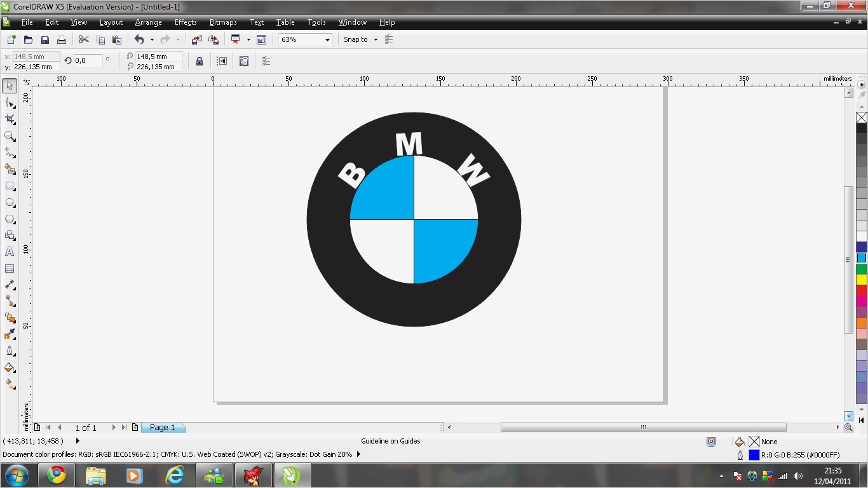Click the rotation angle input field

tap(88, 61)
